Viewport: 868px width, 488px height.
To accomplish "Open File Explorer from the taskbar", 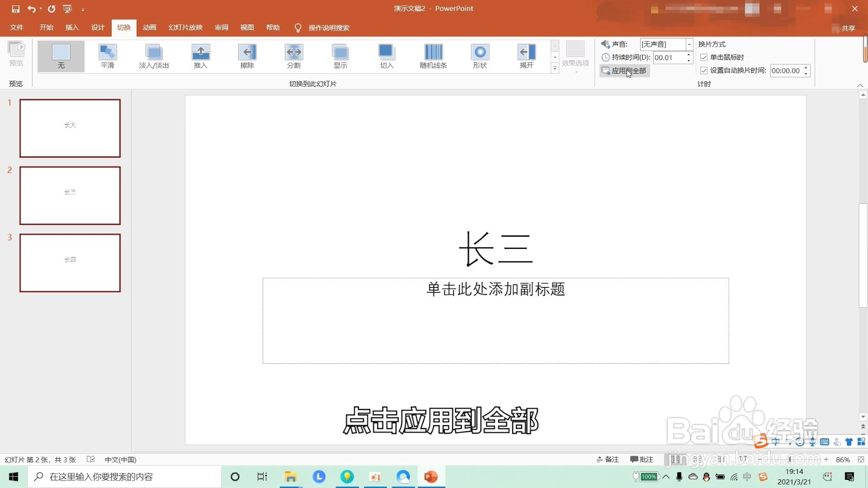I will 291,477.
